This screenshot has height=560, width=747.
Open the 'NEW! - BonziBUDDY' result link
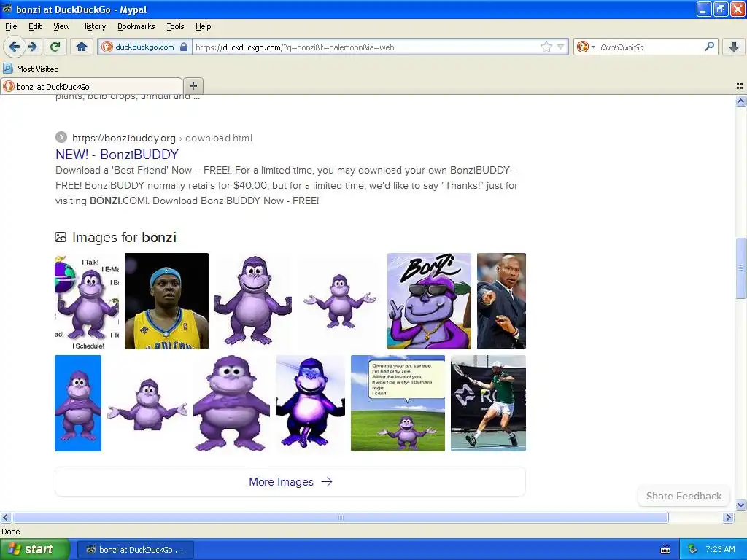(x=117, y=155)
